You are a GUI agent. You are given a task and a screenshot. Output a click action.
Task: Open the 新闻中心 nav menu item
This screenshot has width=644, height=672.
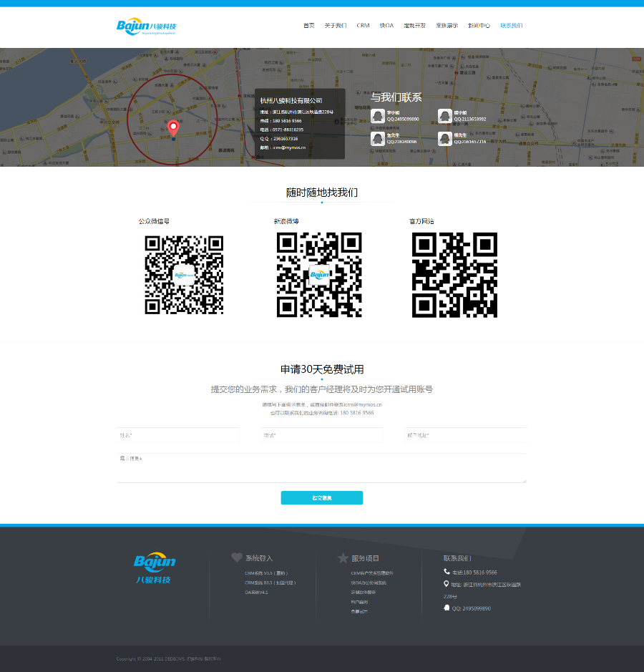click(479, 25)
